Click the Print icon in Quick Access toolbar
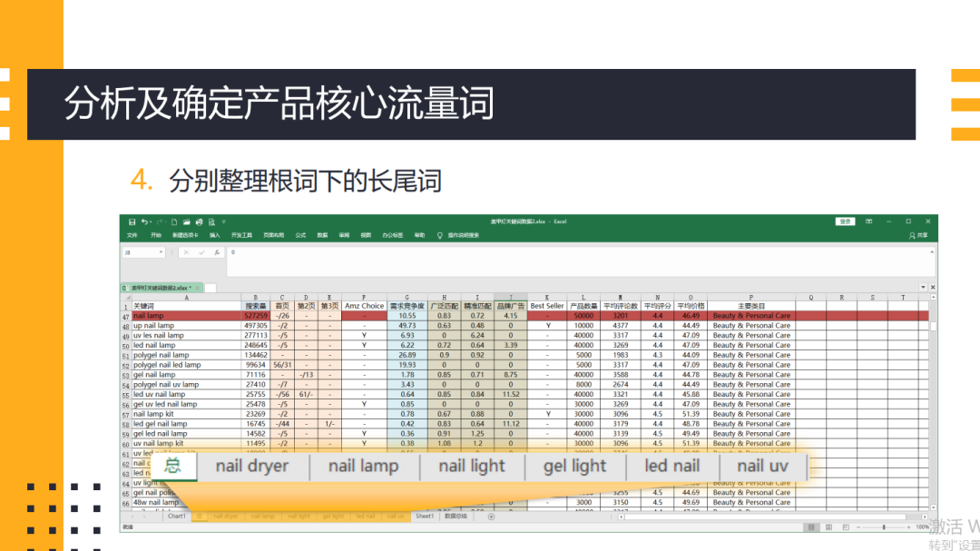 point(199,221)
